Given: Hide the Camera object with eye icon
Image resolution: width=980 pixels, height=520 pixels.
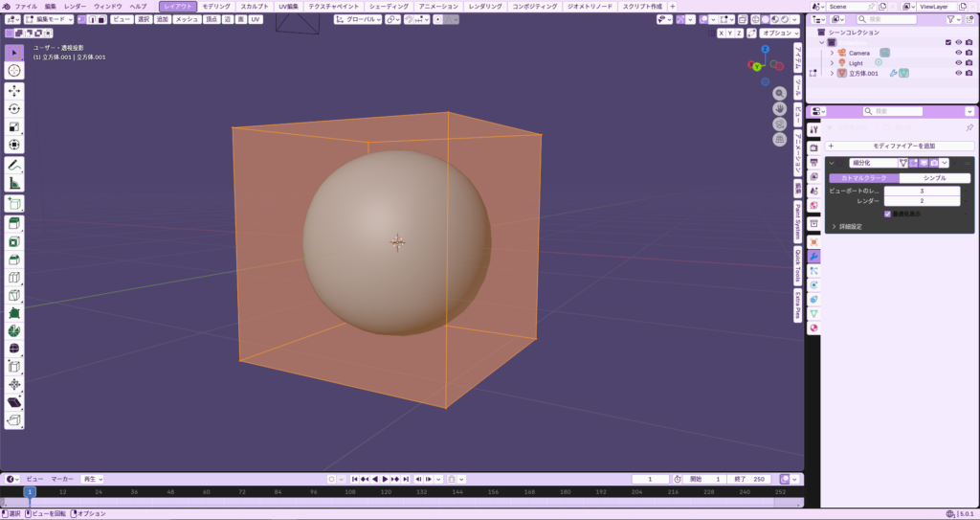Looking at the screenshot, I should 957,53.
